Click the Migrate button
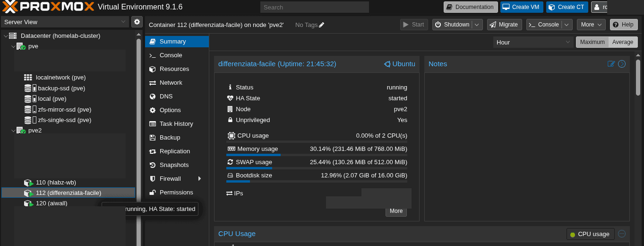 click(x=504, y=25)
